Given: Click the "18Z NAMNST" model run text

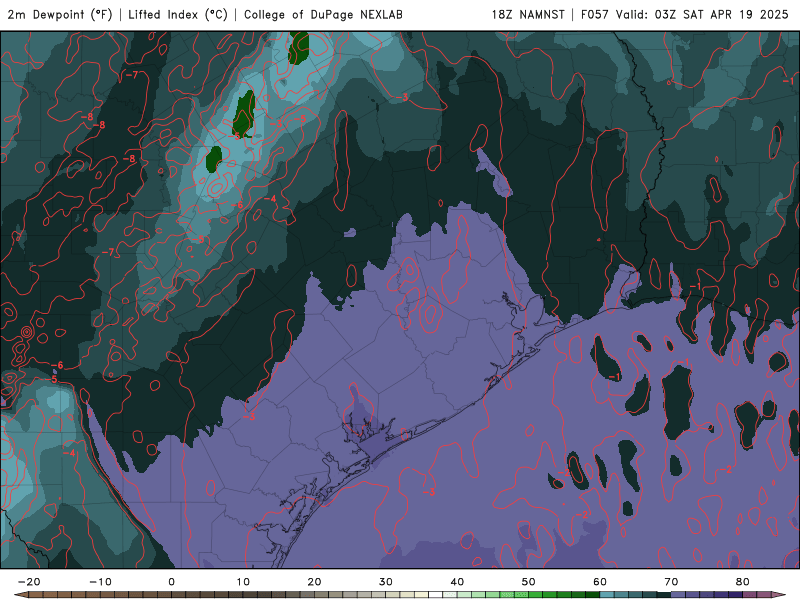Looking at the screenshot, I should (528, 14).
